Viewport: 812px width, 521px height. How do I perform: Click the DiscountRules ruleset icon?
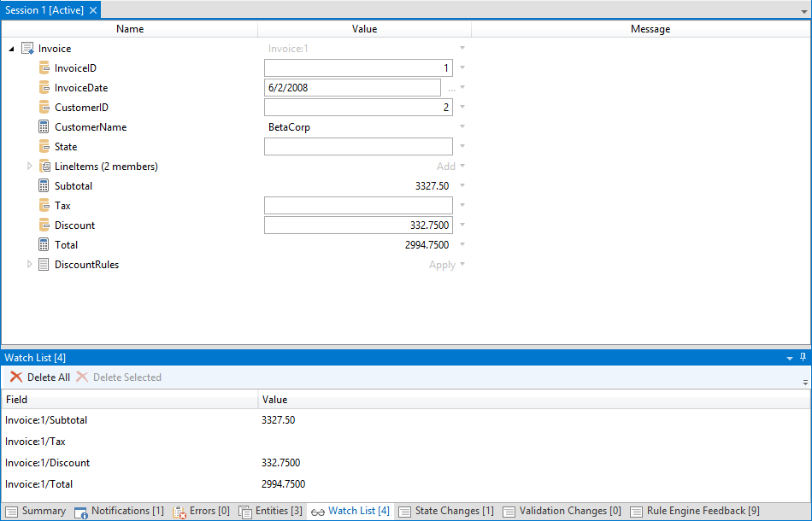(x=44, y=265)
